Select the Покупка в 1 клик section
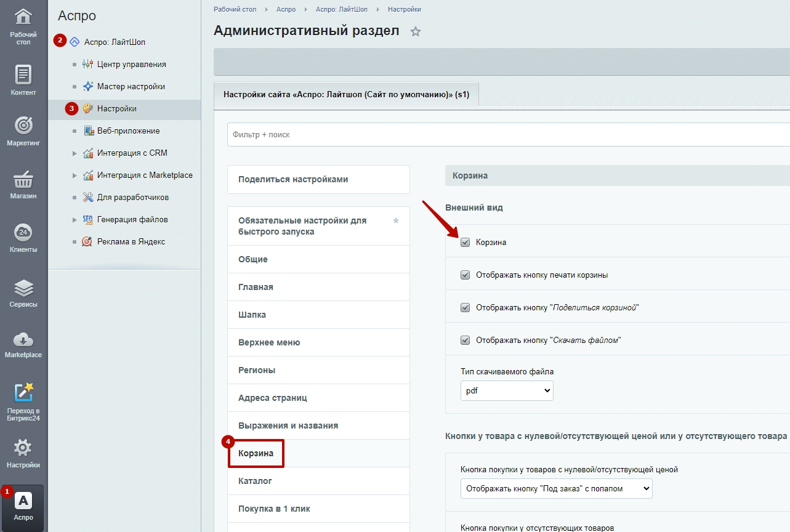This screenshot has width=790, height=532. [x=318, y=509]
